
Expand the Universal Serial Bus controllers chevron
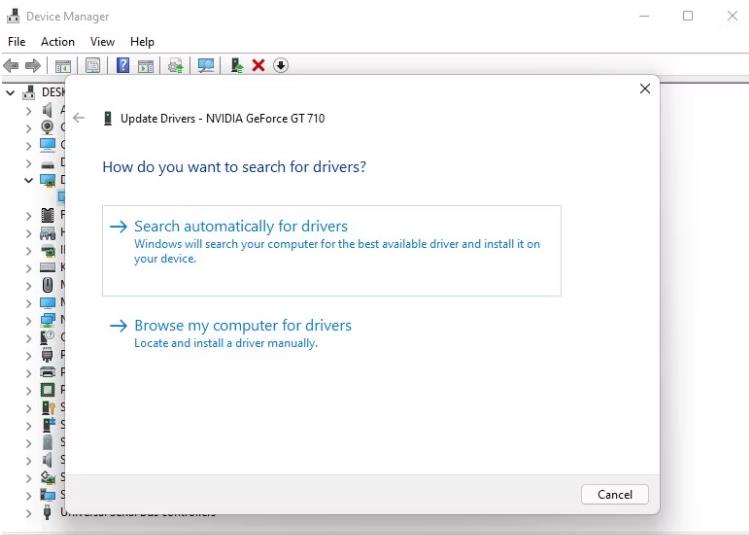[28, 513]
